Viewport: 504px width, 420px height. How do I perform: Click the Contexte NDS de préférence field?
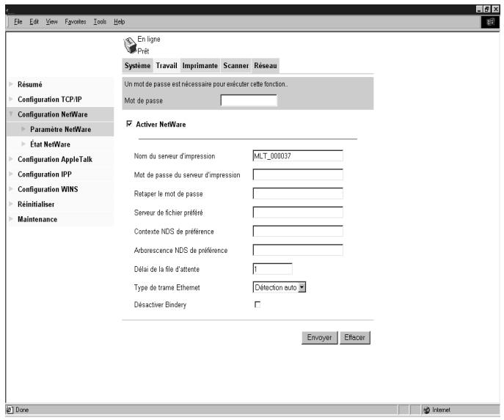click(x=298, y=231)
